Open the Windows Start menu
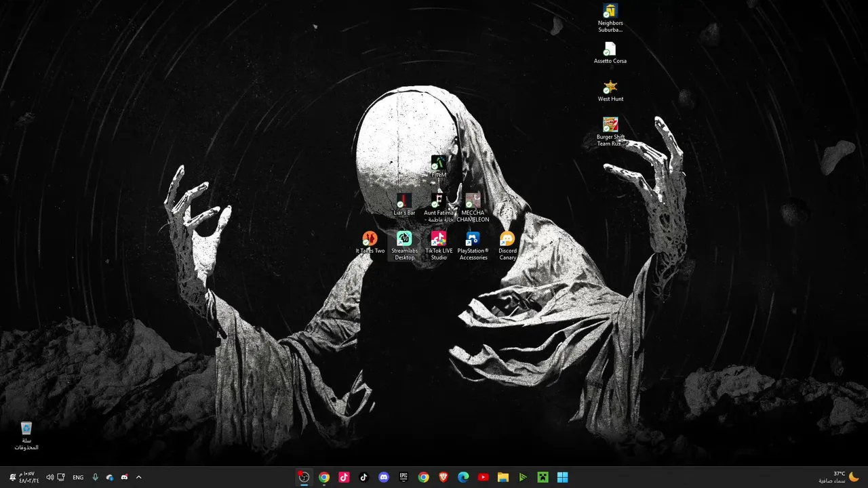 (x=563, y=477)
